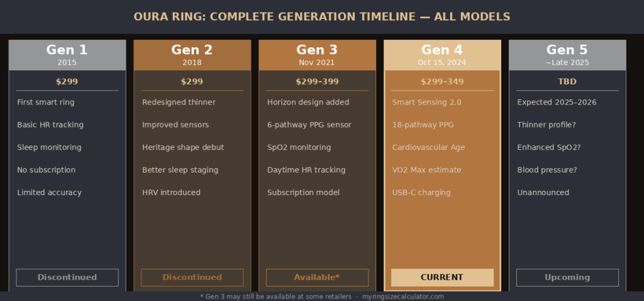The width and height of the screenshot is (644, 301).
Task: Click the Gen 1 price $299
Action: pos(67,81)
